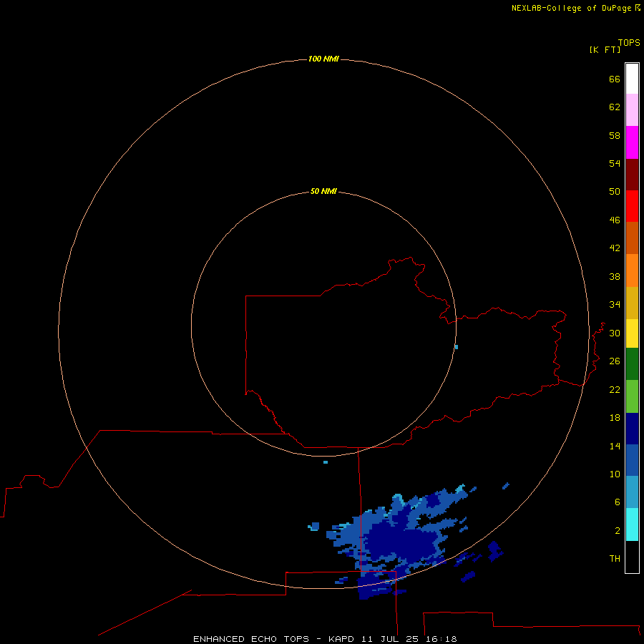Click the black TH threshold swatch

point(632,557)
